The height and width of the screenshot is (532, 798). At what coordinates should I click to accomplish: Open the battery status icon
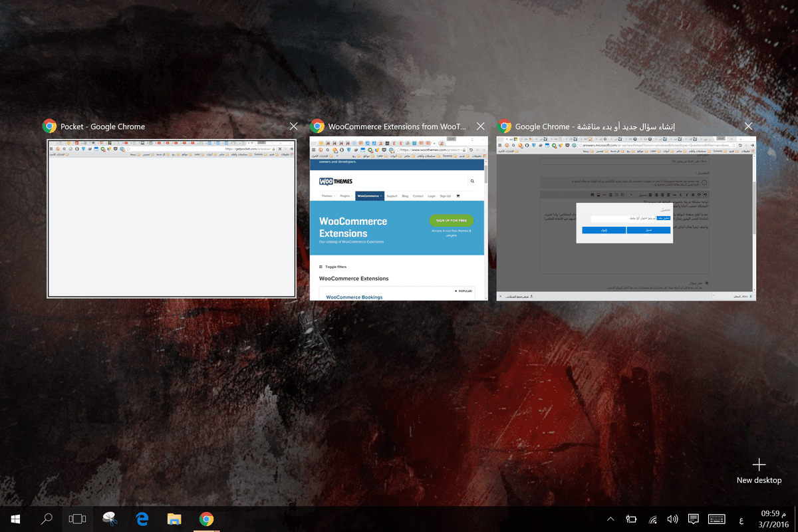tap(632, 519)
